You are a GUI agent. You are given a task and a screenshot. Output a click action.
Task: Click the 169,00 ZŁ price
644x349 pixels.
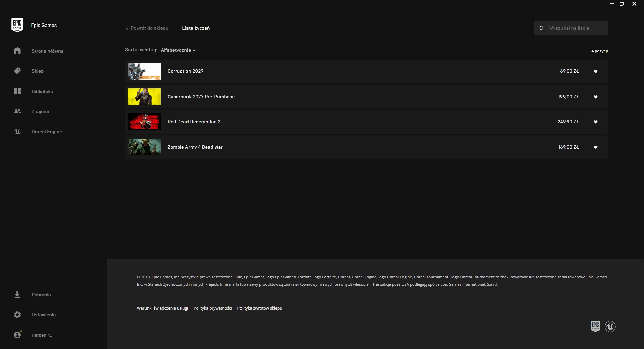click(x=569, y=147)
